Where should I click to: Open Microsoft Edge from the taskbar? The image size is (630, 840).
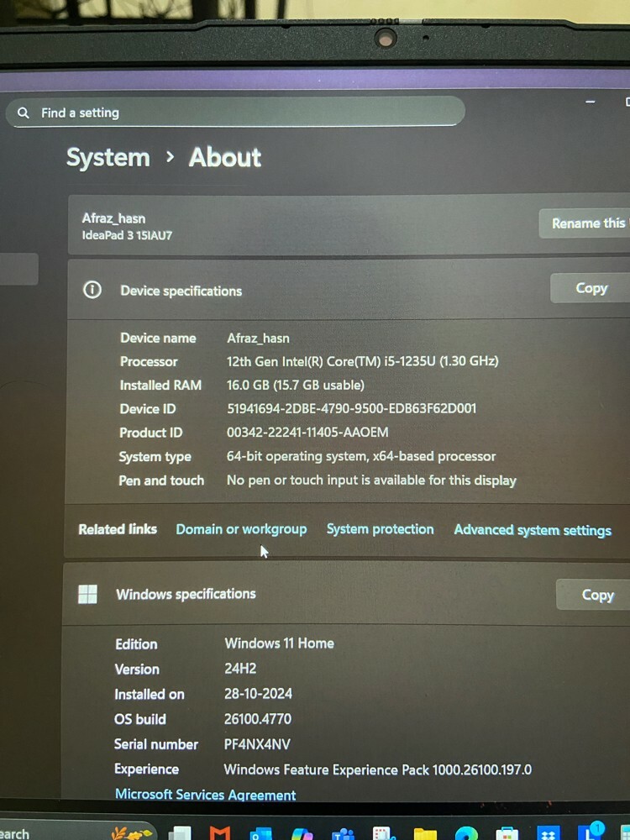coord(466,834)
